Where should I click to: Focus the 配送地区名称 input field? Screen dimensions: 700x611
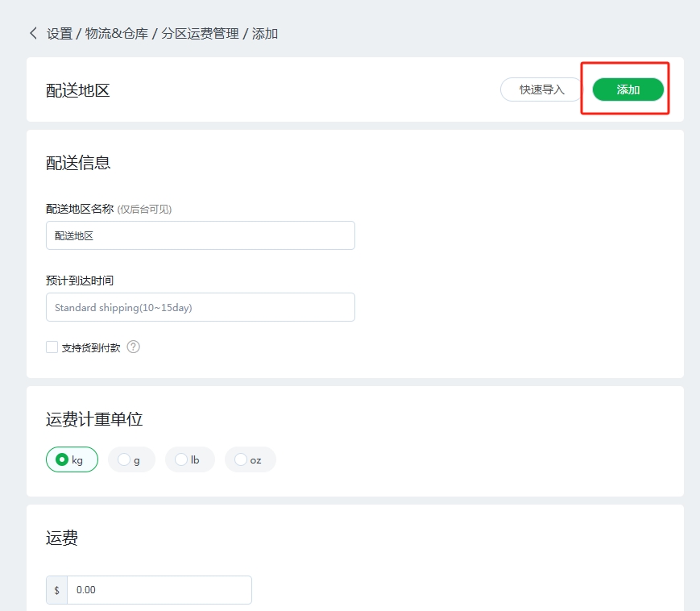[x=200, y=235]
